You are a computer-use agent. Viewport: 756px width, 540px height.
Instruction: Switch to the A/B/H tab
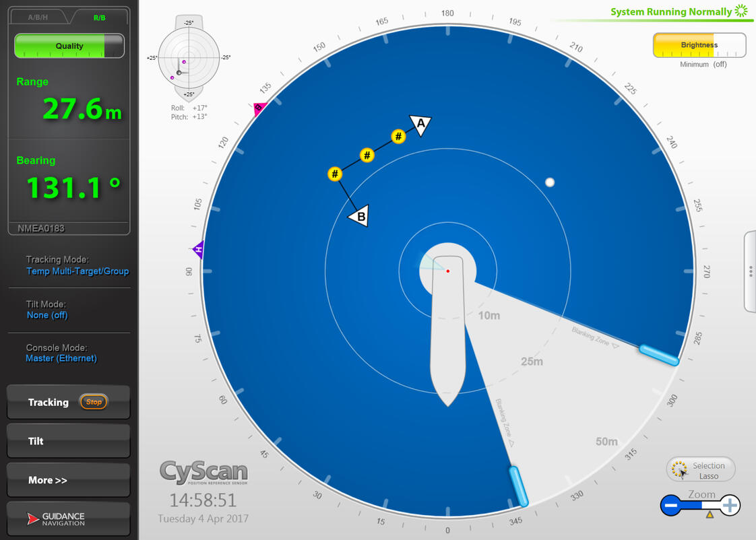click(x=38, y=18)
